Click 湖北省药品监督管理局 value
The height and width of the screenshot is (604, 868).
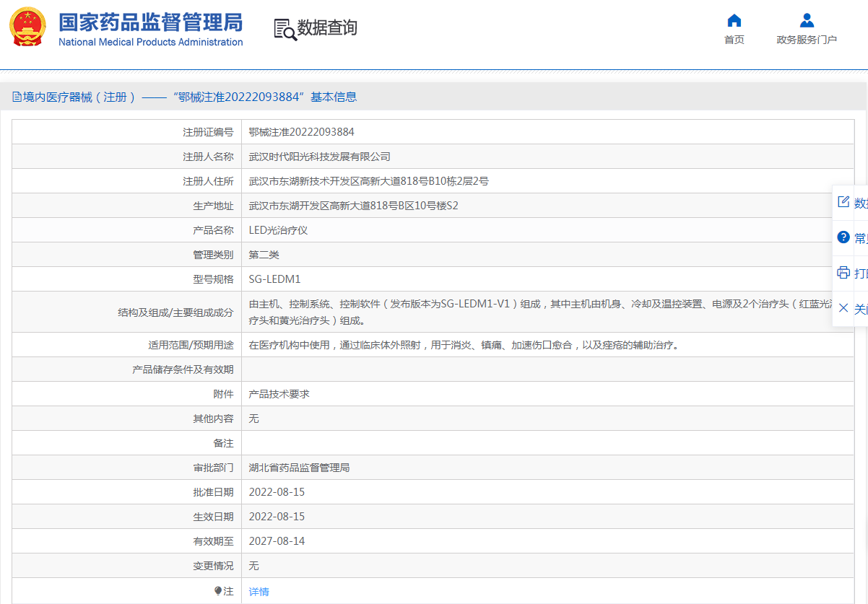click(300, 468)
